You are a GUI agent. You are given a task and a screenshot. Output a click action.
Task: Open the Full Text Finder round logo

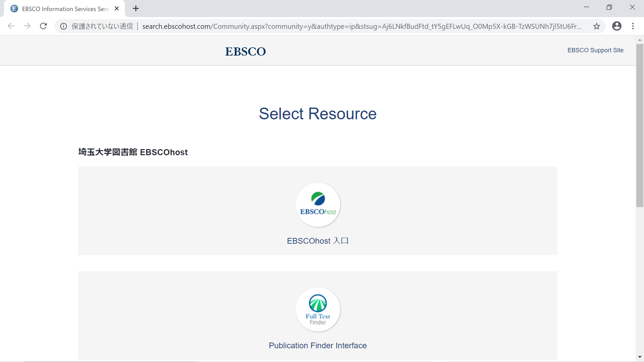[318, 309]
